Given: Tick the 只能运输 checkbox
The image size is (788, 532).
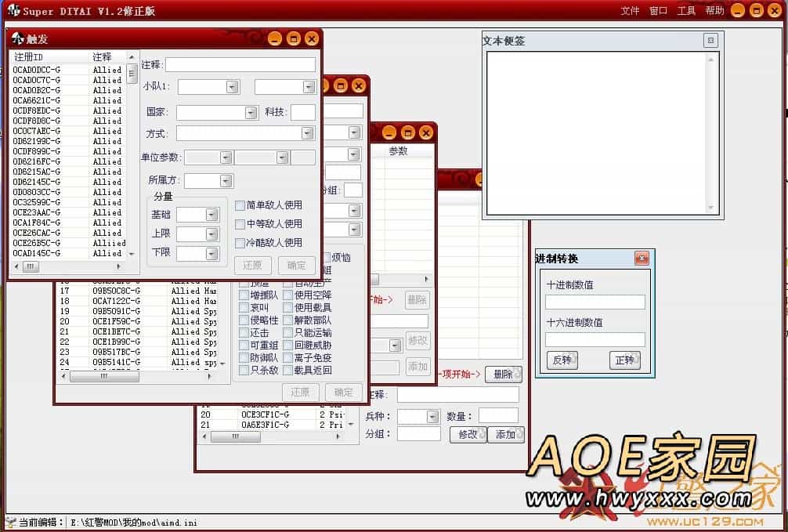Looking at the screenshot, I should pos(287,333).
